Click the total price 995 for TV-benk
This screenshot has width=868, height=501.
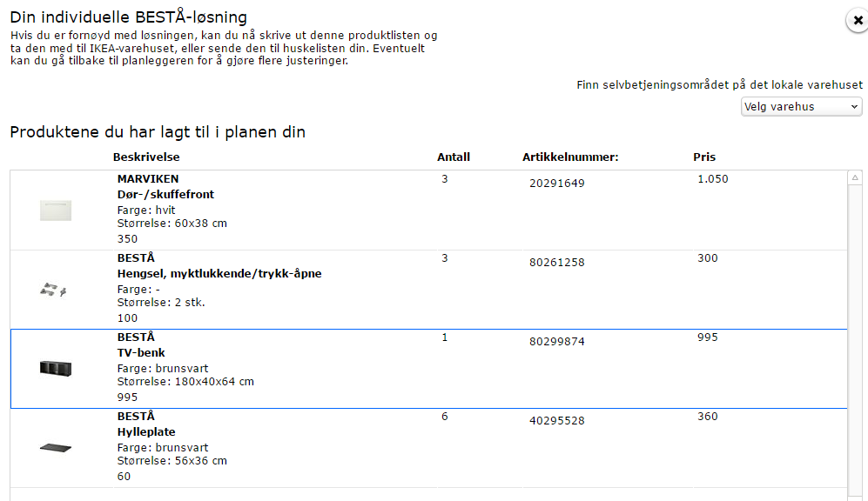tap(708, 337)
